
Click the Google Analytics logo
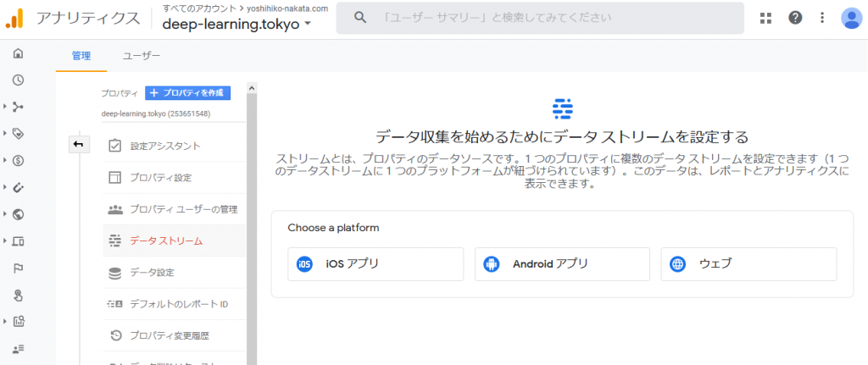(x=14, y=19)
